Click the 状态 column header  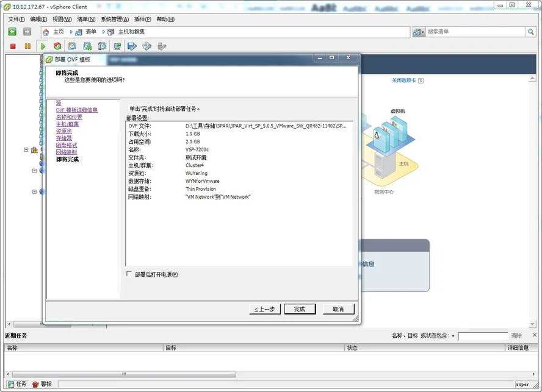424,347
